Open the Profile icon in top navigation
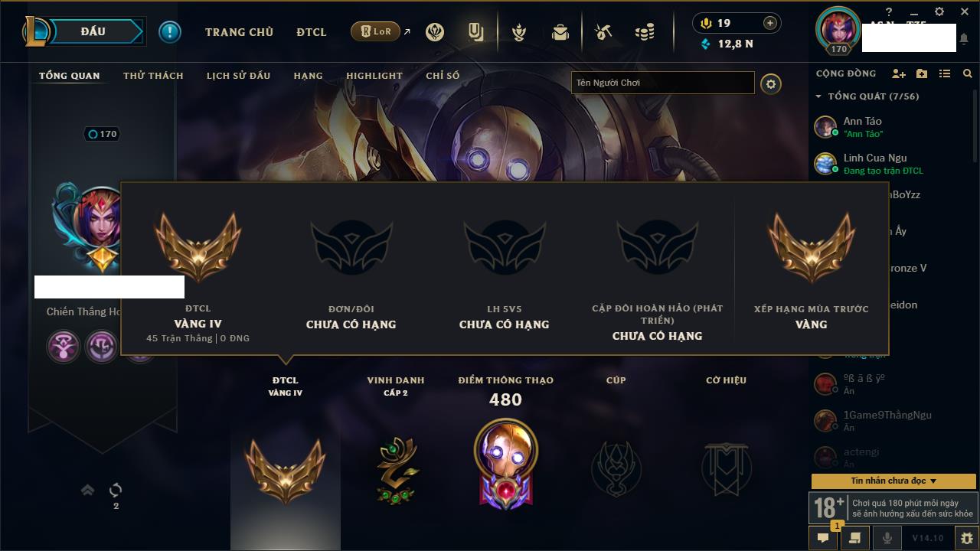Image resolution: width=980 pixels, height=551 pixels. click(475, 32)
